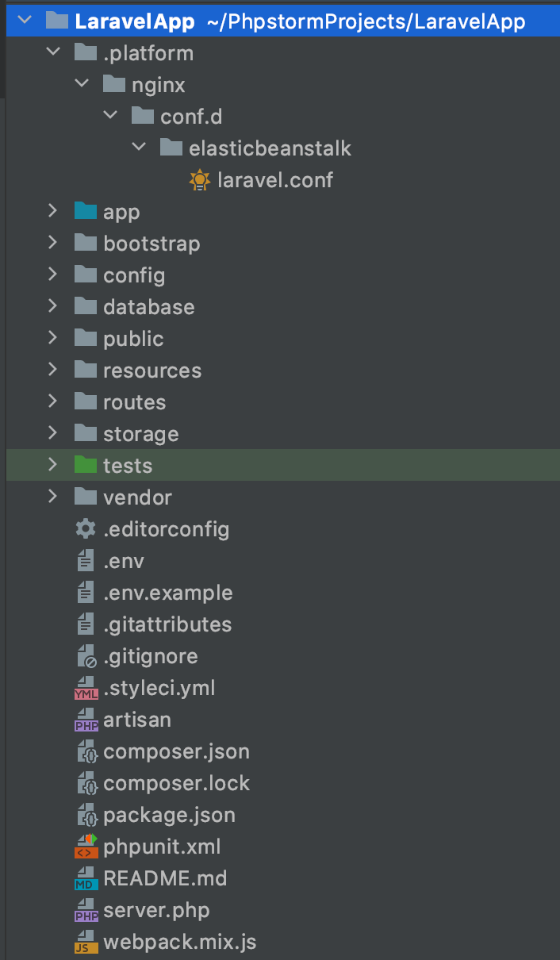560x960 pixels.
Task: Select the .editorconfig file name
Action: click(x=167, y=530)
